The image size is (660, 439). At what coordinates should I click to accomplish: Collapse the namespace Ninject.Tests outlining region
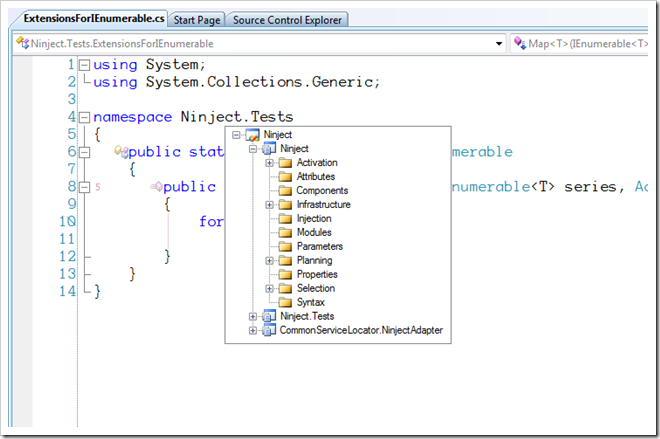pos(85,117)
